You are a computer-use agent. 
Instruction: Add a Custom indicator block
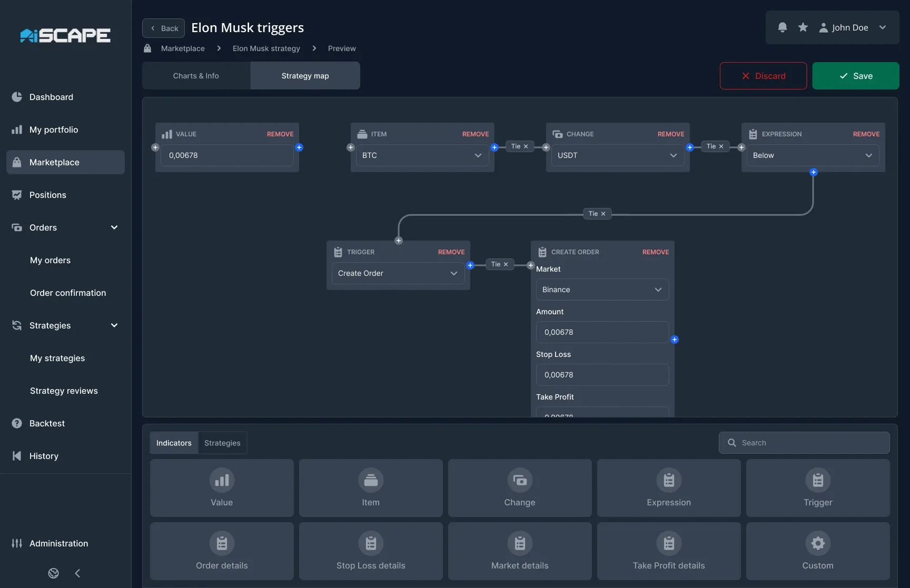(x=818, y=551)
